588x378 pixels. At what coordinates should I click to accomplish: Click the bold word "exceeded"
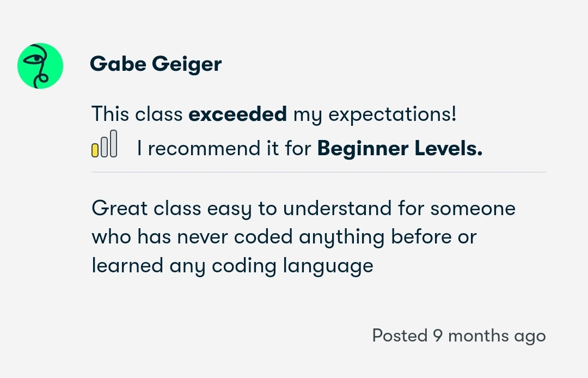click(237, 114)
